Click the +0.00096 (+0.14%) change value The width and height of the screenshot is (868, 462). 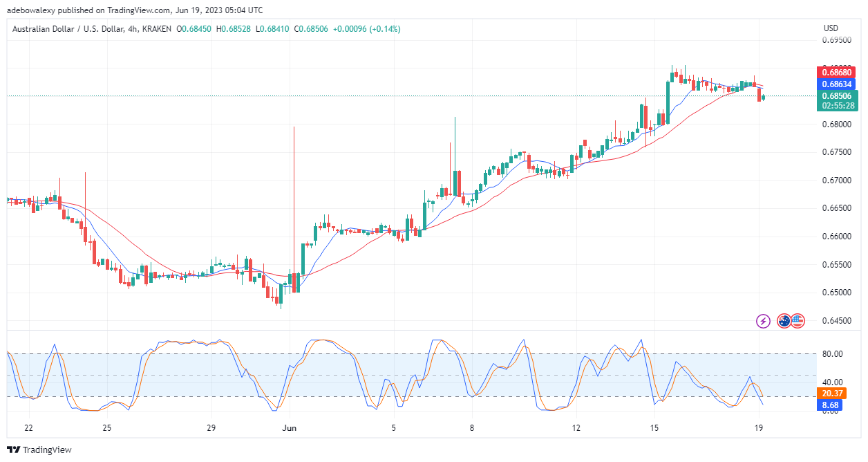coord(366,29)
